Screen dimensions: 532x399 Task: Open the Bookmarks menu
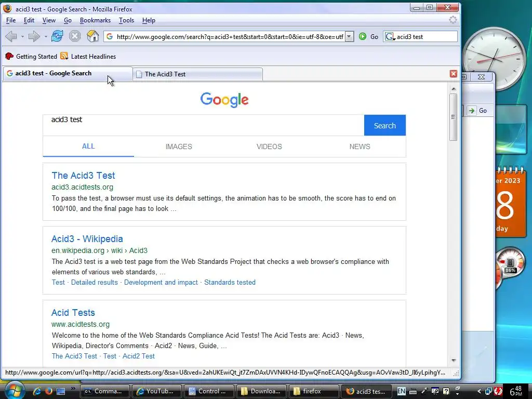click(95, 20)
